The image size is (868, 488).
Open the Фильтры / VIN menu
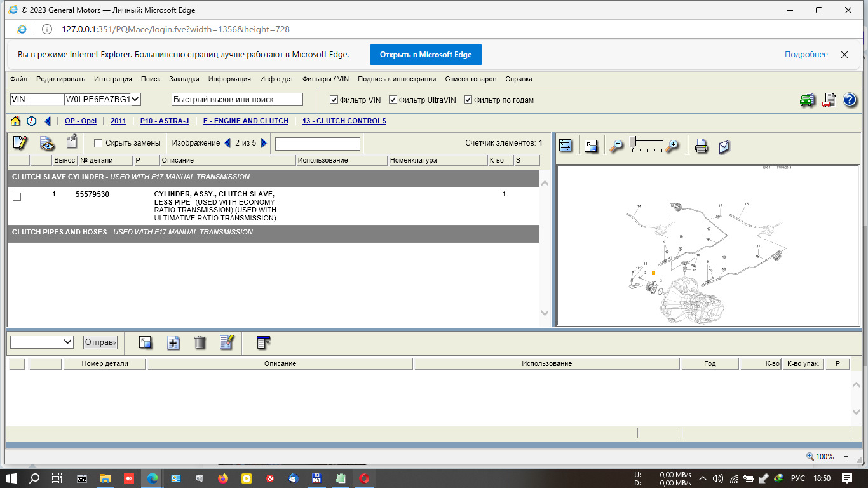pos(325,79)
